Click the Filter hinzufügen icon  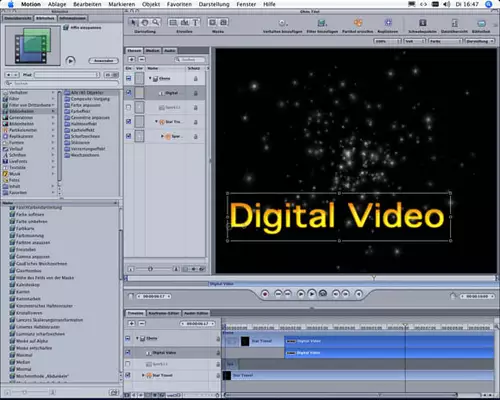click(322, 23)
